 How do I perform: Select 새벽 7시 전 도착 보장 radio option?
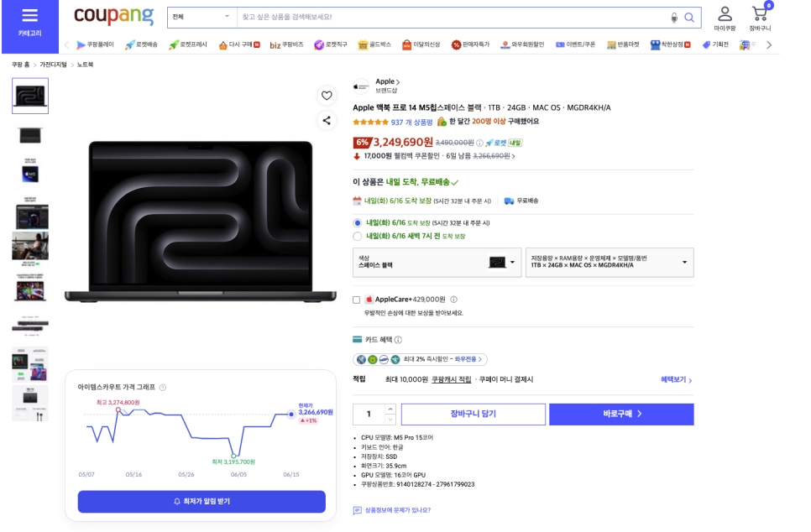[357, 237]
